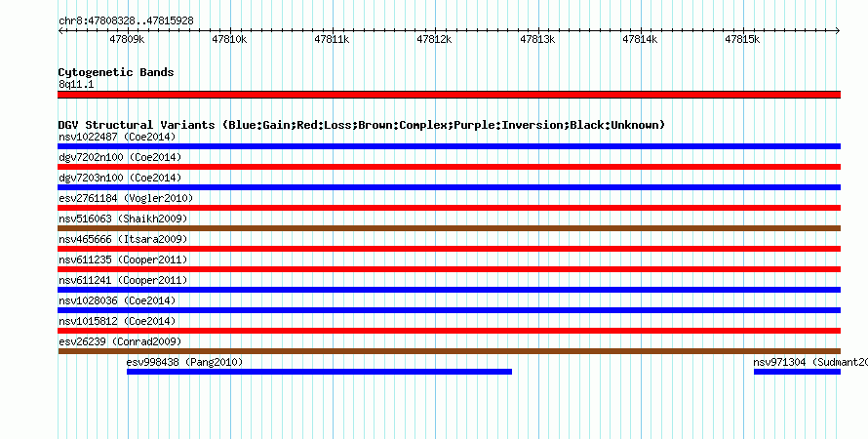Click the 47813k ruler tick label
Screen dimensions: 868x439
537,39
